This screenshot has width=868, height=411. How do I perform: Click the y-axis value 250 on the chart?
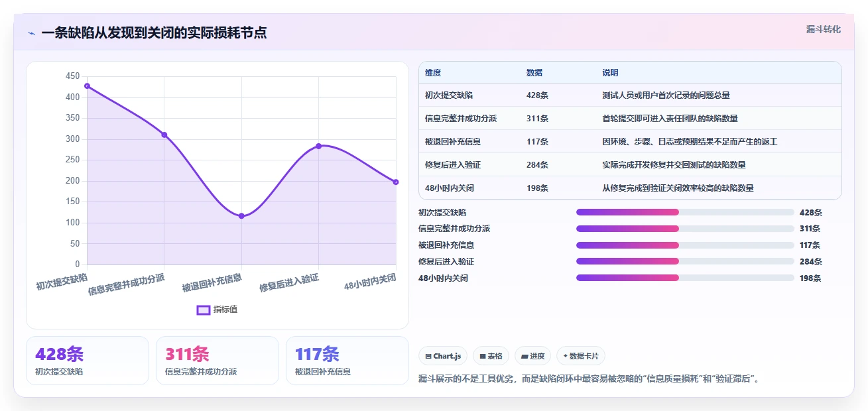pos(73,160)
